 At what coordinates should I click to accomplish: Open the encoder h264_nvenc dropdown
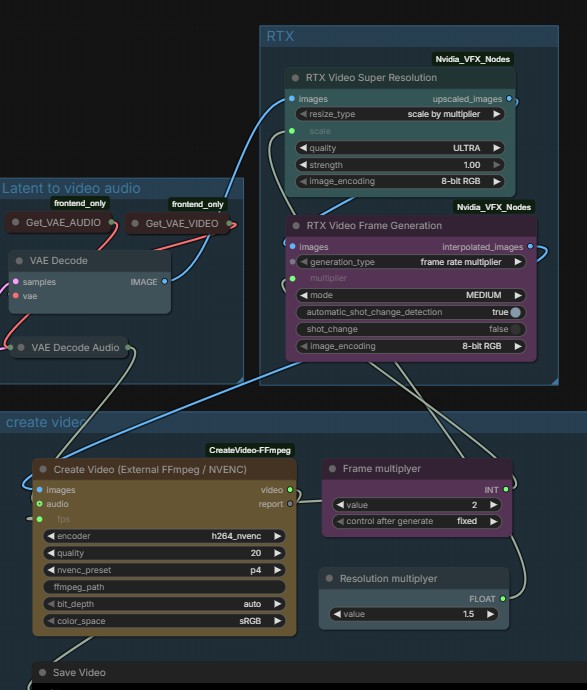tap(164, 536)
